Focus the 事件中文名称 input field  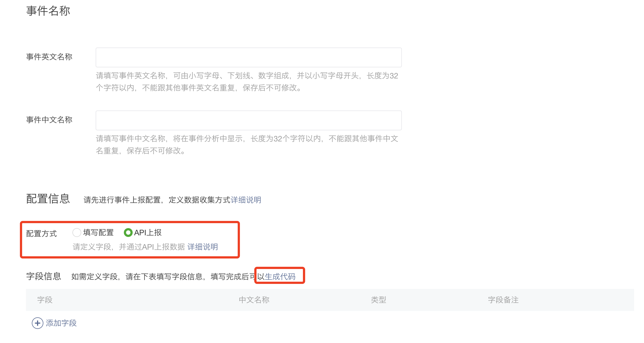tap(248, 120)
